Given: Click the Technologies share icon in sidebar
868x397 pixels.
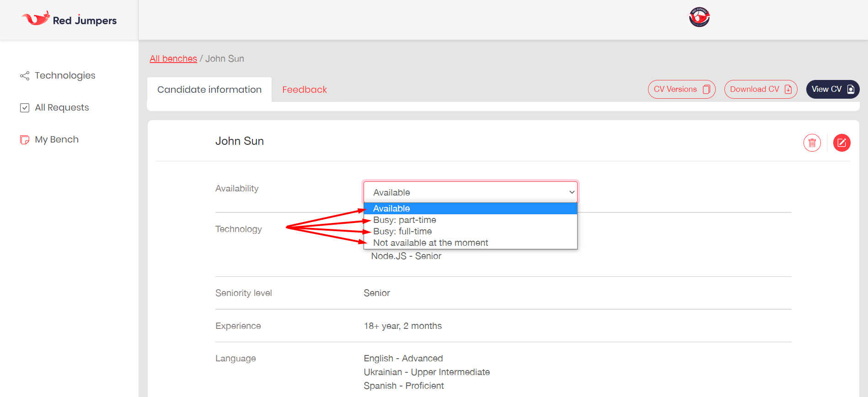Looking at the screenshot, I should (x=25, y=76).
